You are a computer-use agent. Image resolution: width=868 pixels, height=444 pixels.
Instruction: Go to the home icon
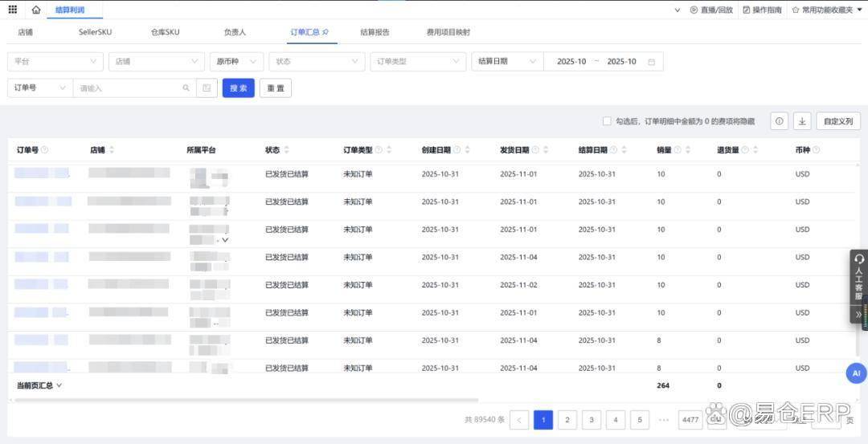(35, 10)
